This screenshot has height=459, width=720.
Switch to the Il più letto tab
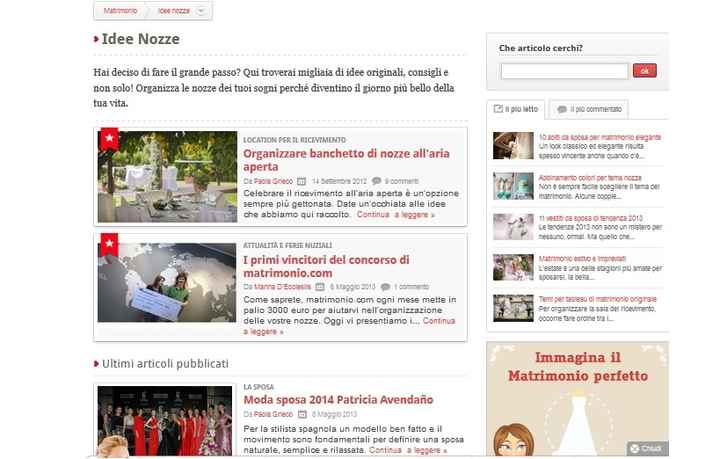pos(516,109)
